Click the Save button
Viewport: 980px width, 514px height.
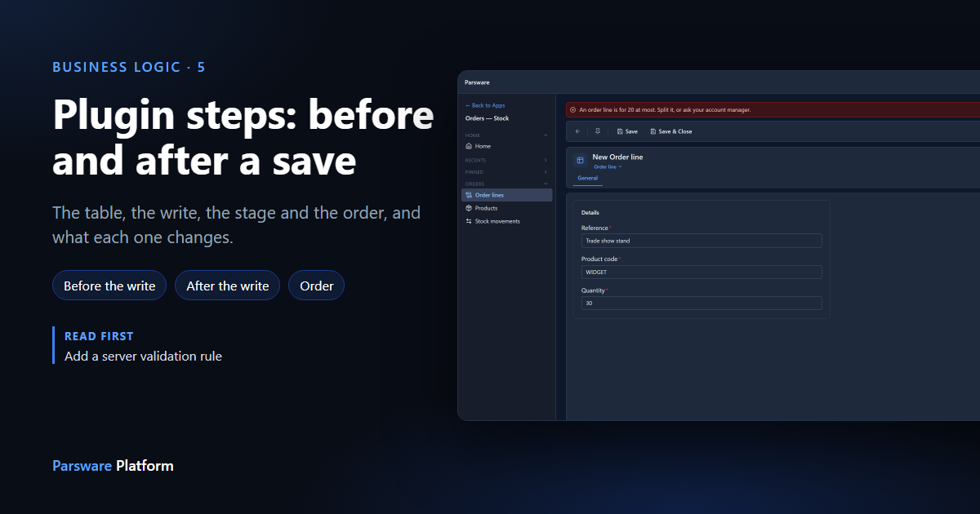pyautogui.click(x=627, y=131)
